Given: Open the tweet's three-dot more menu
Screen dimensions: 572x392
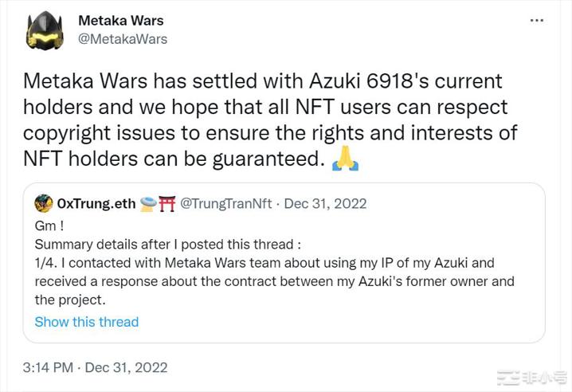Looking at the screenshot, I should coord(538,21).
